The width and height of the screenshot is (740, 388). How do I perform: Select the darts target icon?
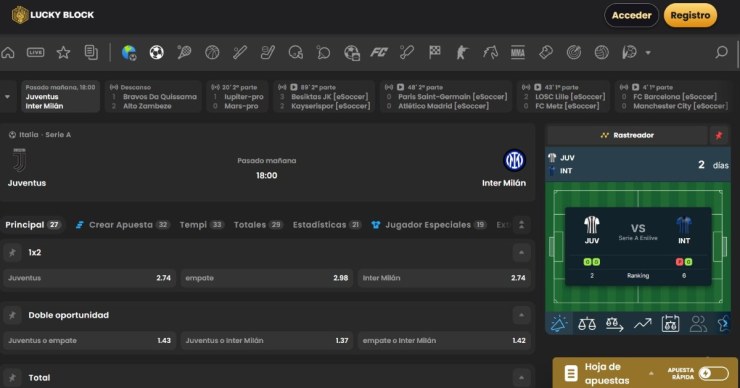[574, 52]
